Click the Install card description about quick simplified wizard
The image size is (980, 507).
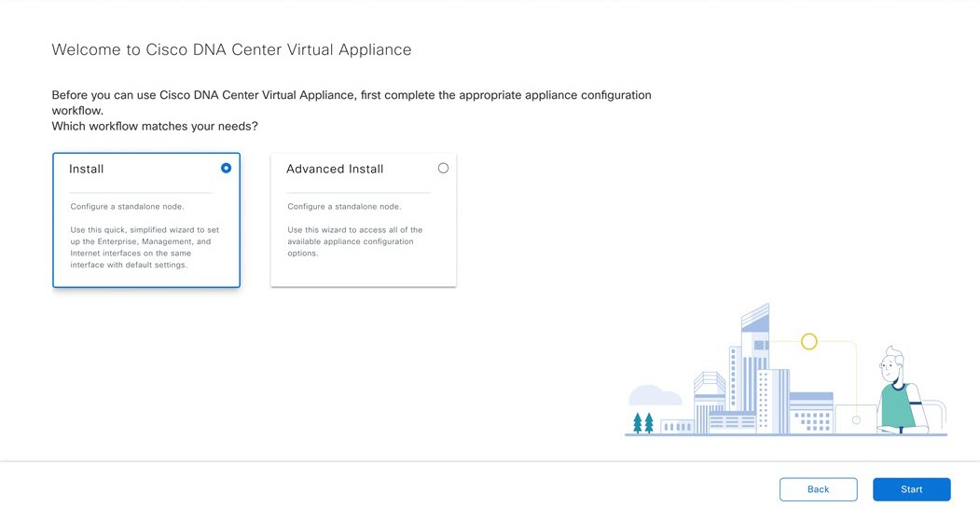point(145,247)
